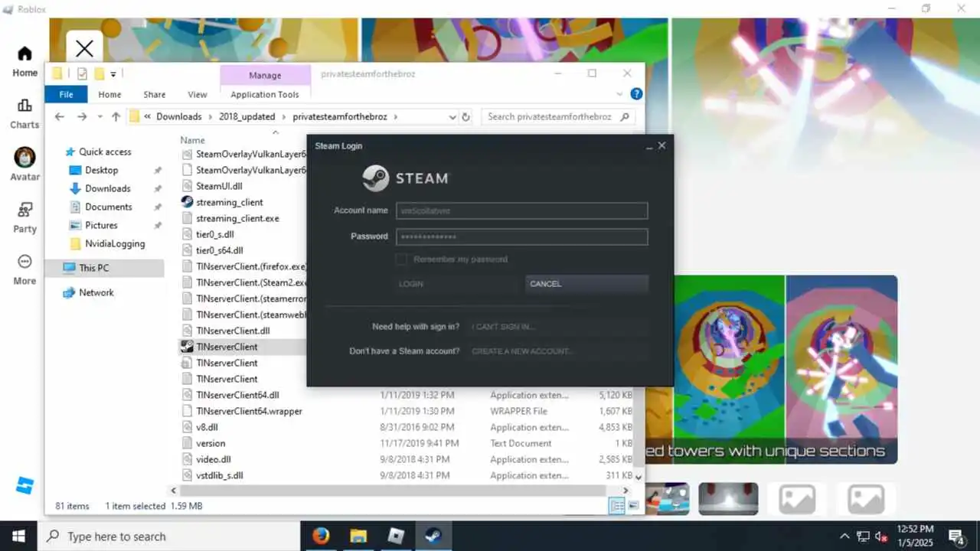This screenshot has width=980, height=551.
Task: Open the Roblox Avatar page
Action: point(24,165)
